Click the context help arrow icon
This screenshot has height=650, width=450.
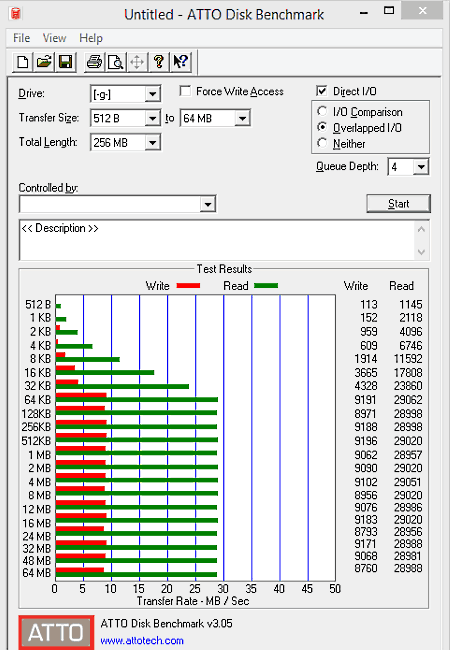coord(180,62)
